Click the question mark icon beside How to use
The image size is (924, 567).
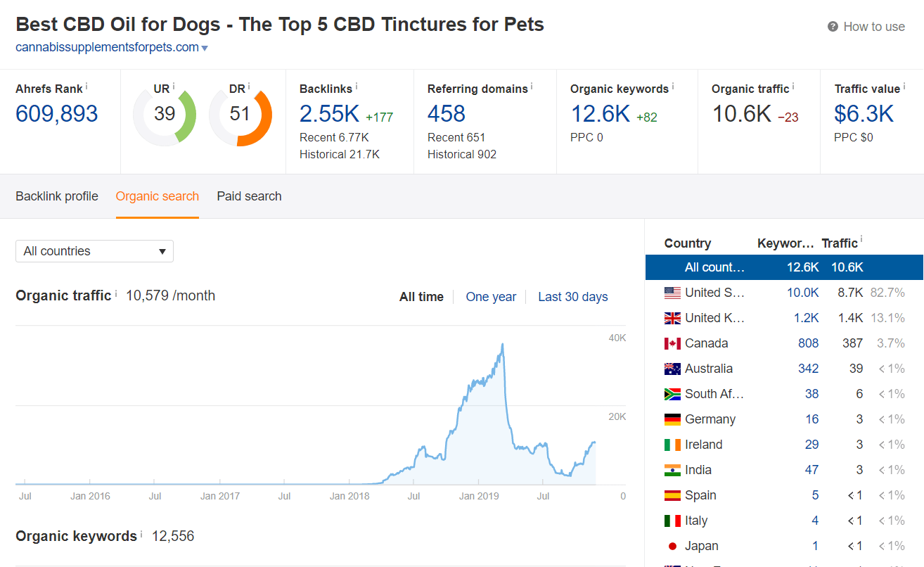pyautogui.click(x=833, y=27)
